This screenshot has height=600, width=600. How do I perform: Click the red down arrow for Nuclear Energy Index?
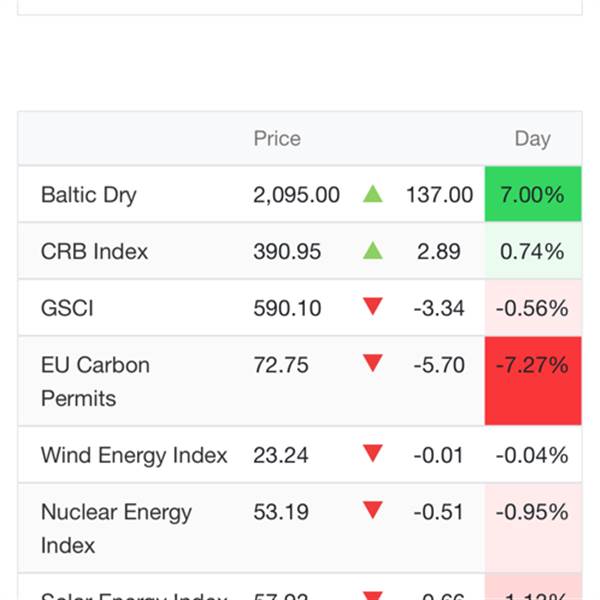373,512
